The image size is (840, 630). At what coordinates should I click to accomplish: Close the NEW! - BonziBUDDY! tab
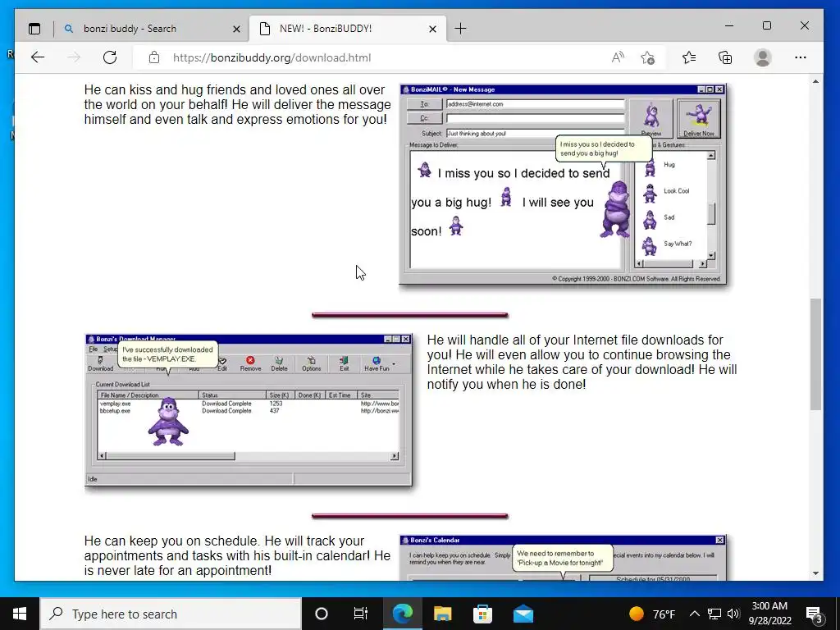coord(433,29)
